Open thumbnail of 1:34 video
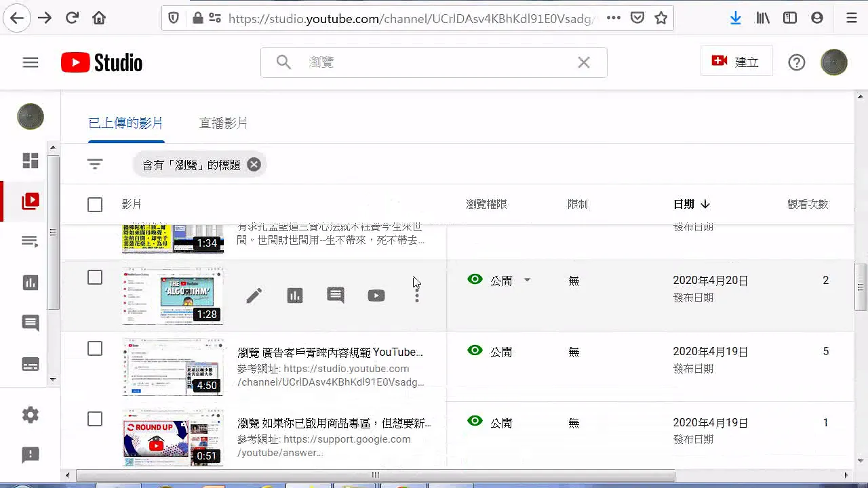The width and height of the screenshot is (868, 488). click(x=173, y=239)
